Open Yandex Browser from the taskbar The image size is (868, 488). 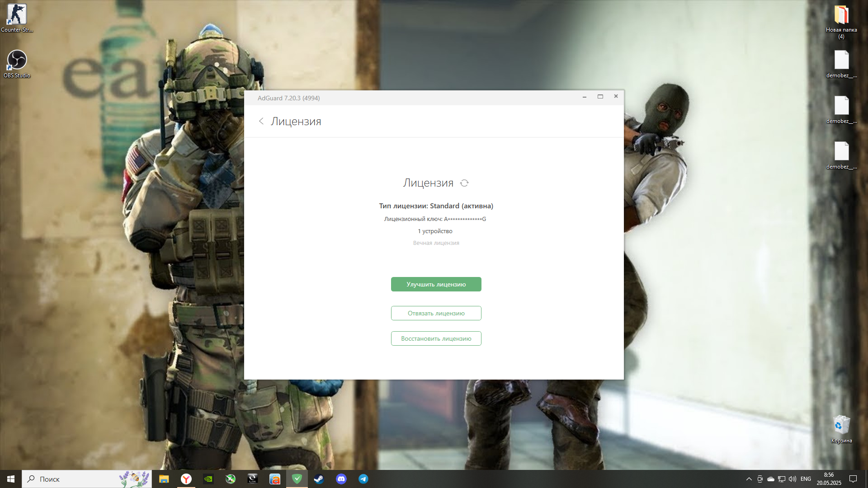pos(186,479)
